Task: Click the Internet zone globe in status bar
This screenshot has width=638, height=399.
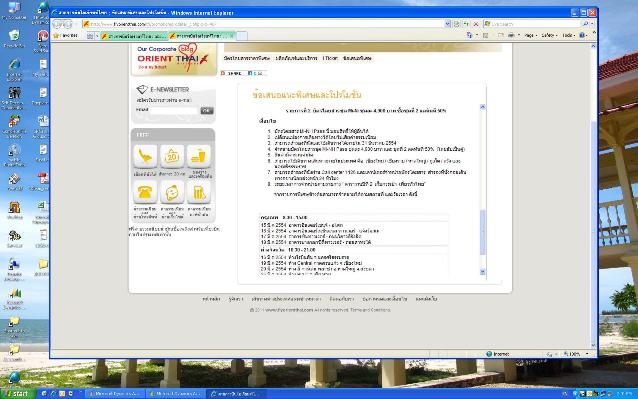Action: [489, 354]
